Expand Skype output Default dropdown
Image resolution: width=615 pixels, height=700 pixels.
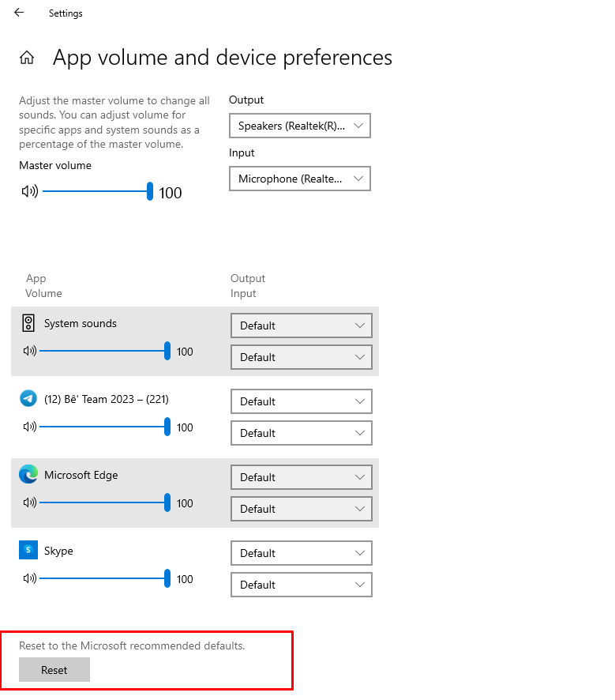302,553
